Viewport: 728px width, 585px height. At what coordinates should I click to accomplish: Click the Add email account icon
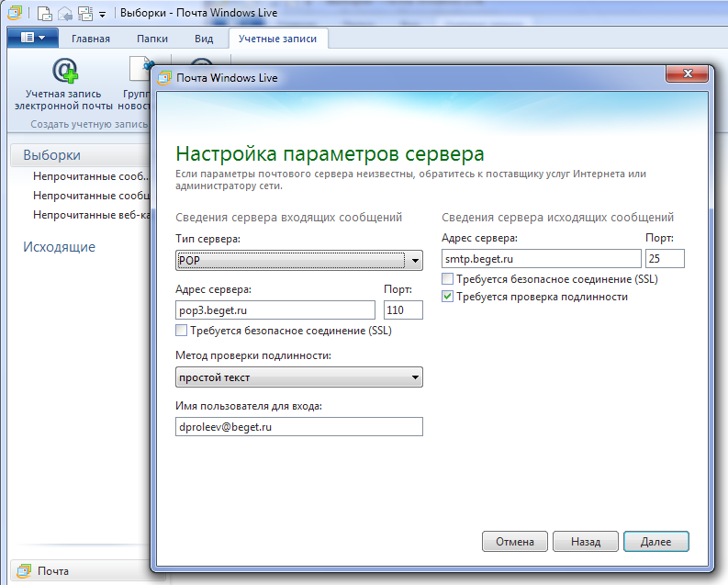coord(62,73)
